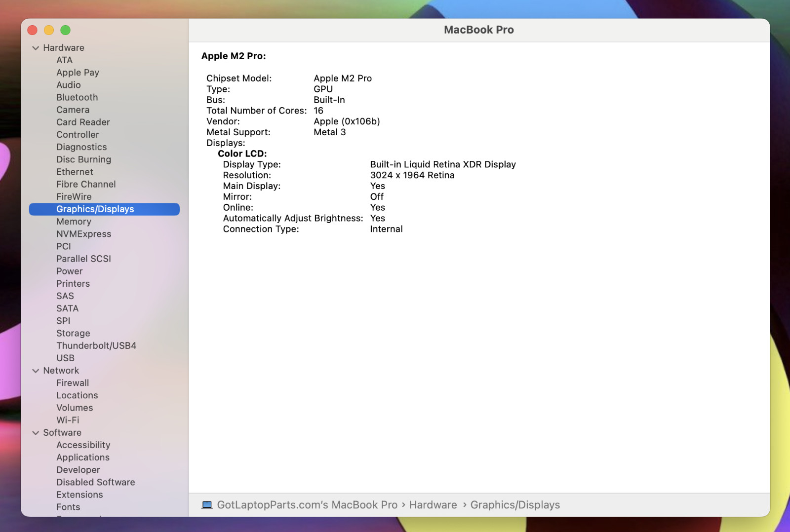Open the SAS section
Image resolution: width=790 pixels, height=532 pixels.
[65, 296]
